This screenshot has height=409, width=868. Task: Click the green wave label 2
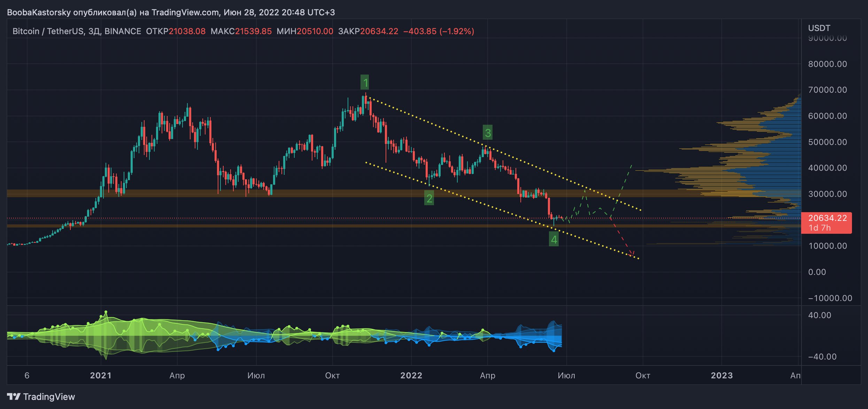pyautogui.click(x=429, y=198)
